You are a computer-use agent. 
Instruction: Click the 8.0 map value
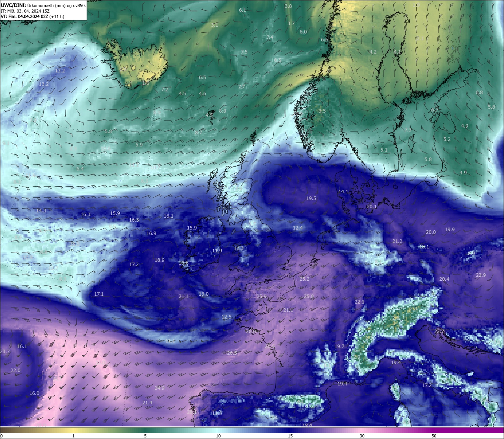click(222, 111)
